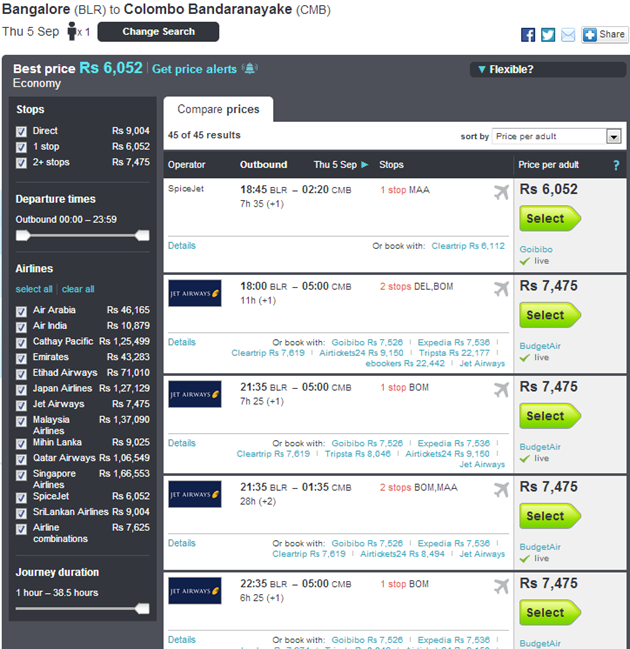Select the 28h two-stop flight
This screenshot has height=649, width=630.
click(550, 516)
